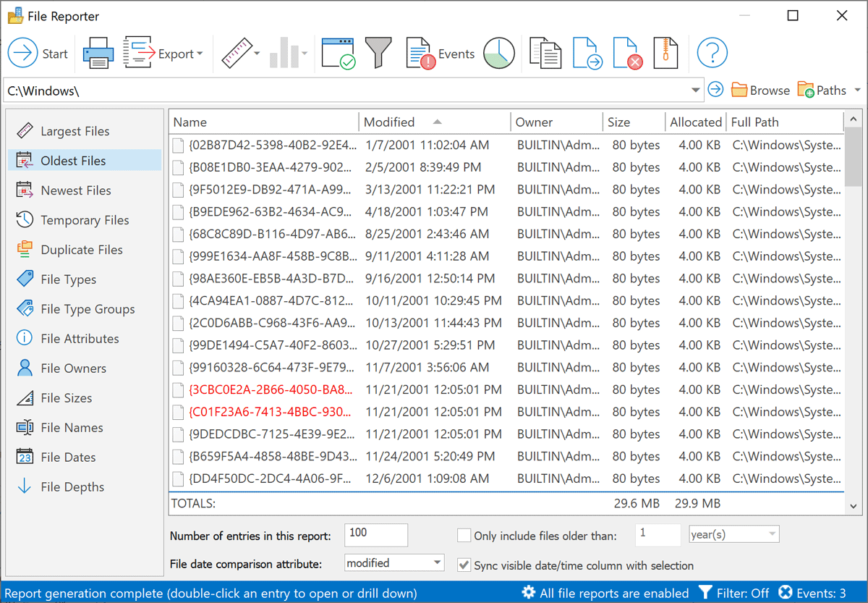Click the scroll down arrow of list
This screenshot has height=603, width=868.
coord(854,506)
